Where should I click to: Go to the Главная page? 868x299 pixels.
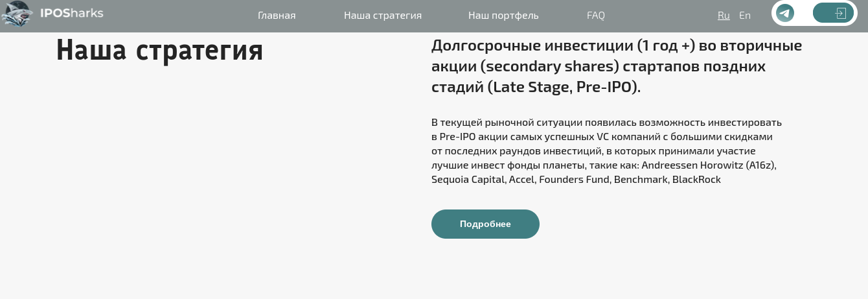(277, 16)
